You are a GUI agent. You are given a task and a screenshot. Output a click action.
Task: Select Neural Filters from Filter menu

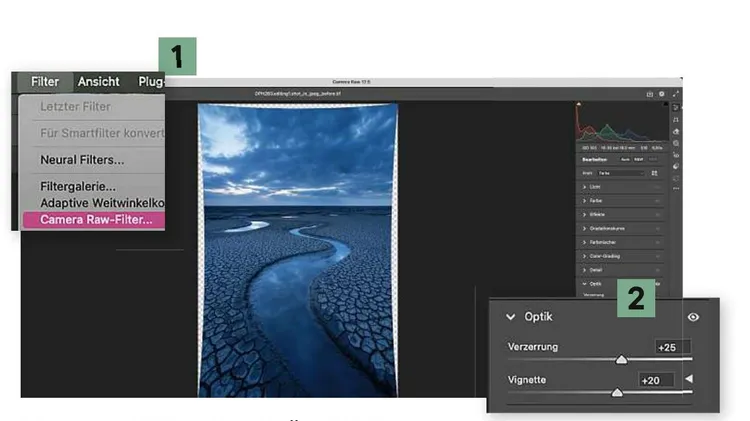[82, 159]
